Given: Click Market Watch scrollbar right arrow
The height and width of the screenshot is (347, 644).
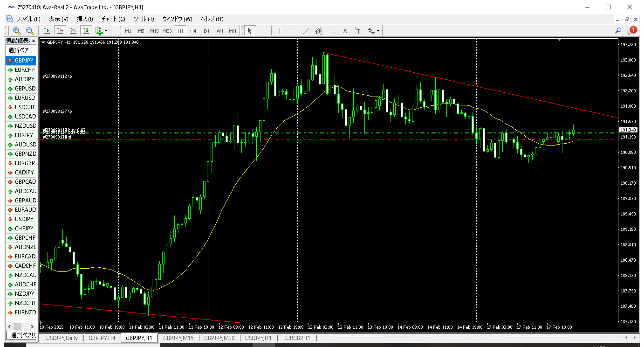Looking at the screenshot, I should (x=32, y=326).
